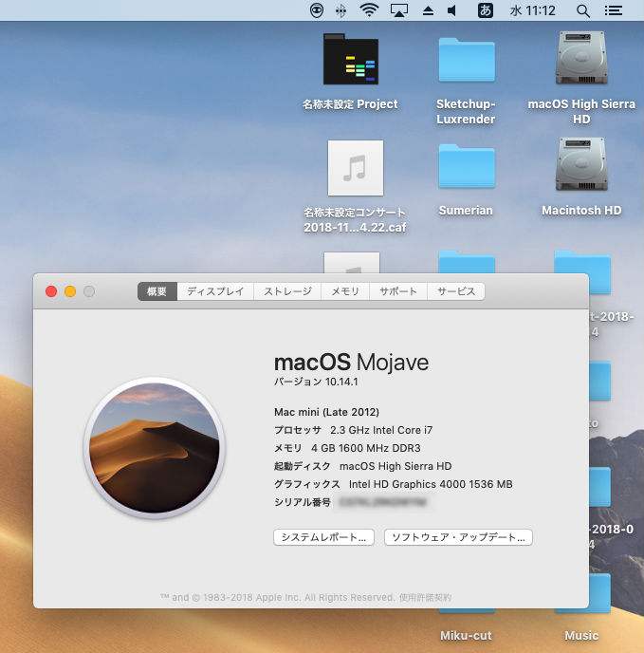
Task: Select the 名称未設定コンサート caf audio file
Action: 355,168
